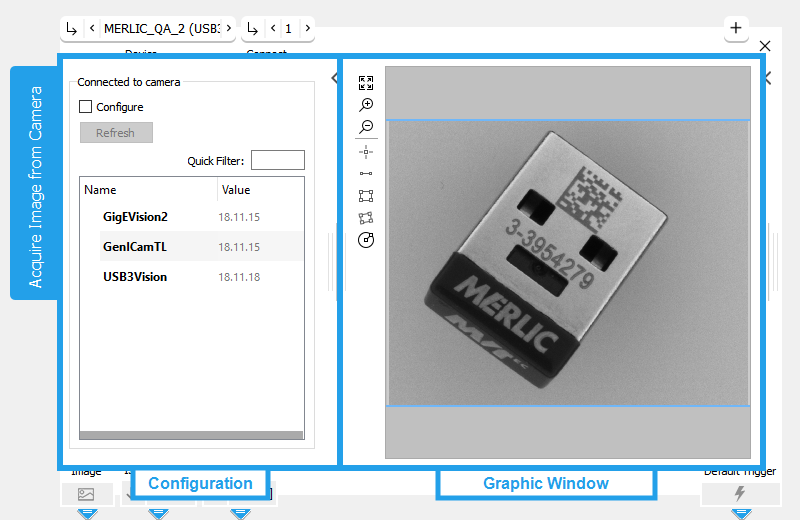Select the line segment drawing tool
Viewport: 800px width, 520px height.
(x=366, y=173)
